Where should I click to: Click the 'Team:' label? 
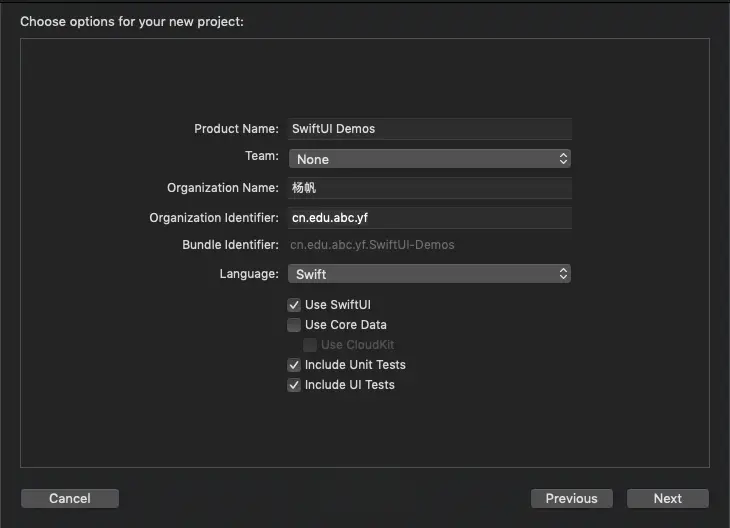pos(262,156)
